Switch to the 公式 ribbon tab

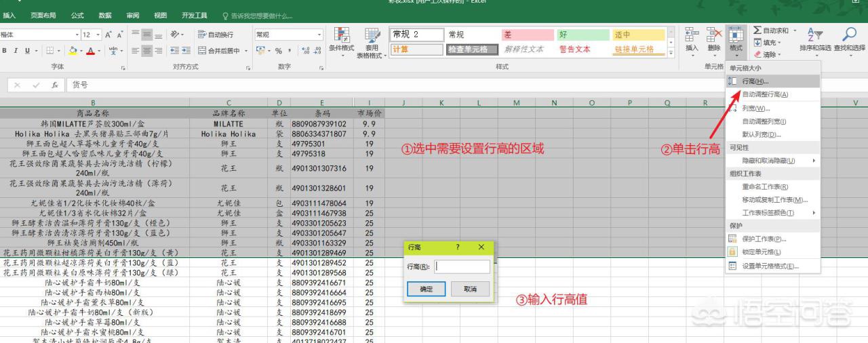click(77, 15)
